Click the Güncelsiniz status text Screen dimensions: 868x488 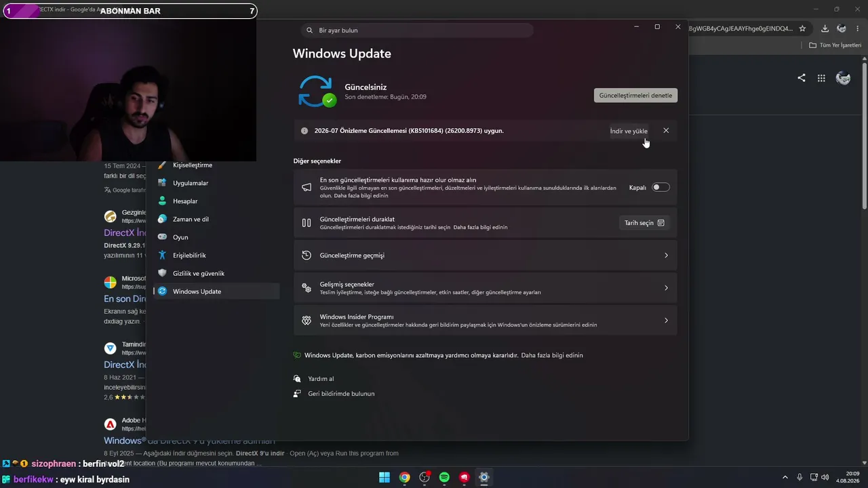click(x=366, y=87)
